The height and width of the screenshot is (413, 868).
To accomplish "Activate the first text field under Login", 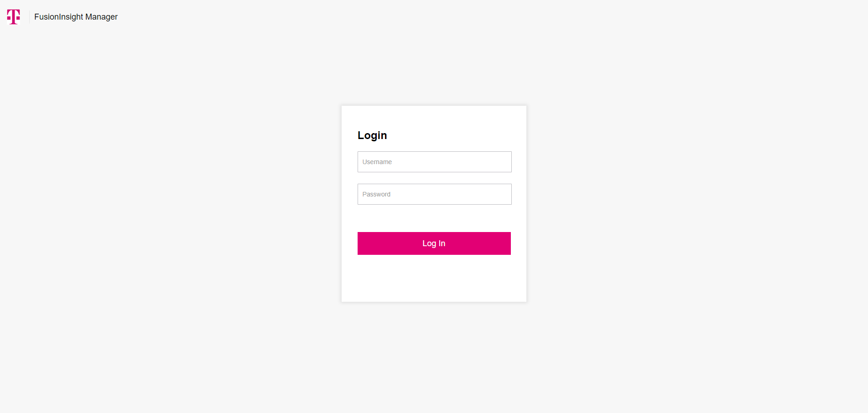I will [x=434, y=162].
